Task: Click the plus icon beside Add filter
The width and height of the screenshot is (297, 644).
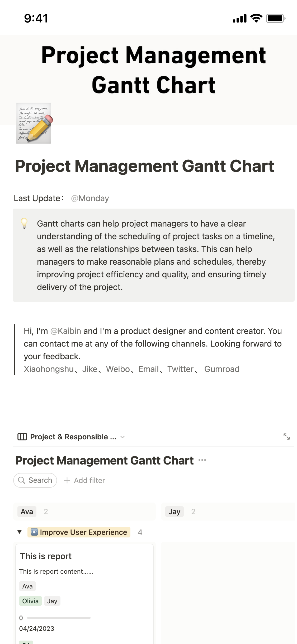Action: (x=67, y=480)
